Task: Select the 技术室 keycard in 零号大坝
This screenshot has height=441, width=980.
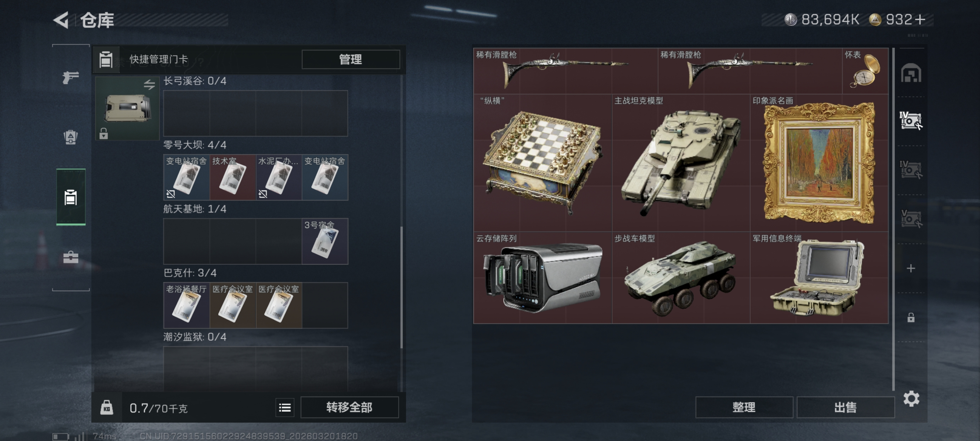Action: pos(233,177)
